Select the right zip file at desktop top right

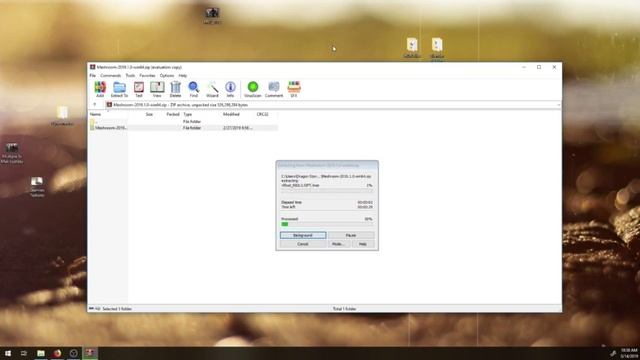(437, 49)
